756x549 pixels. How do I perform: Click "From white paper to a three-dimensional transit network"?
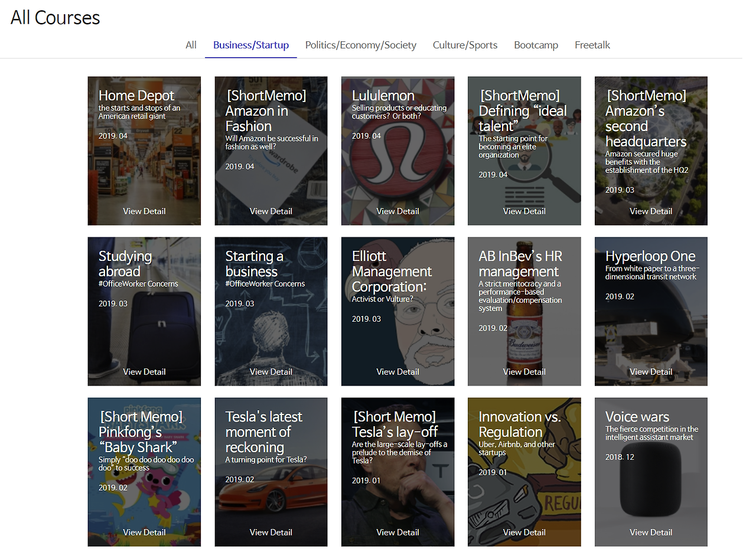coord(653,273)
